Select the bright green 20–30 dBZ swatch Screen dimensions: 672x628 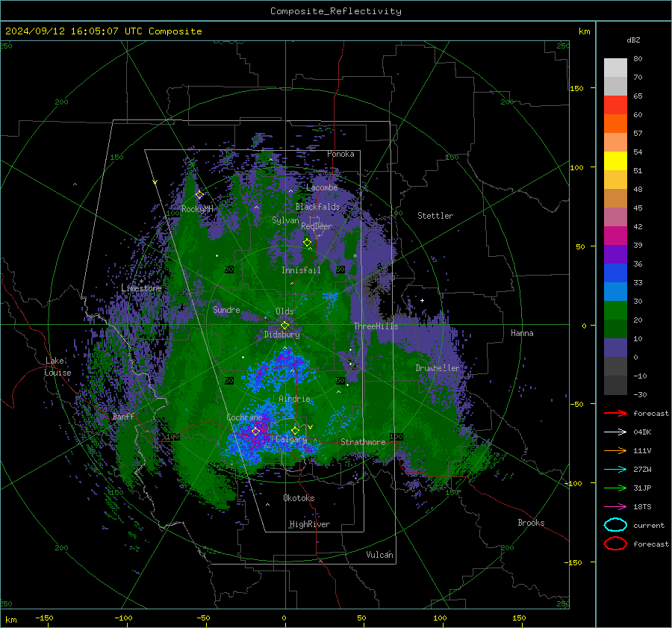(615, 311)
